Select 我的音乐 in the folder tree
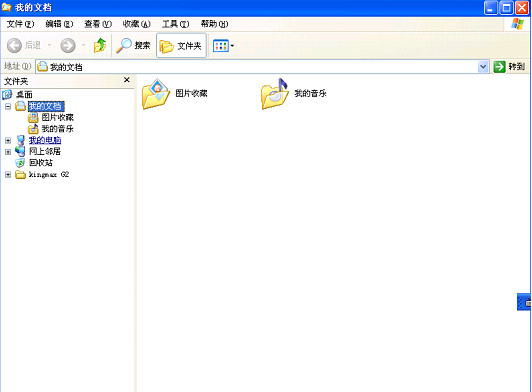532x392 pixels. 57,129
